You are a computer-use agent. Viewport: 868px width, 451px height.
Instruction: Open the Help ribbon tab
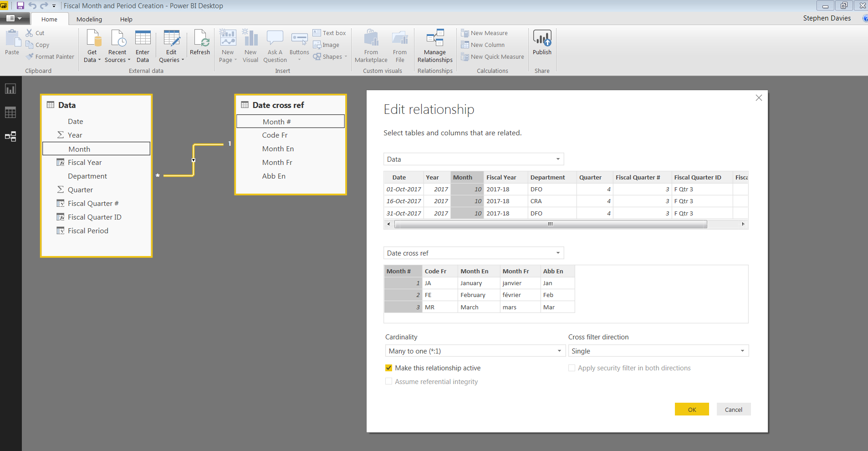(126, 19)
